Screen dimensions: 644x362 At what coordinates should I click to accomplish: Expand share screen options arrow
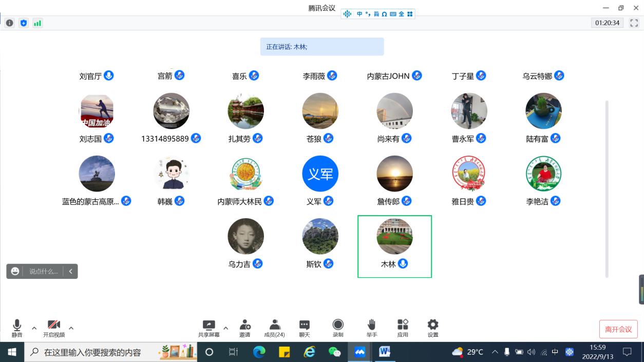click(225, 328)
